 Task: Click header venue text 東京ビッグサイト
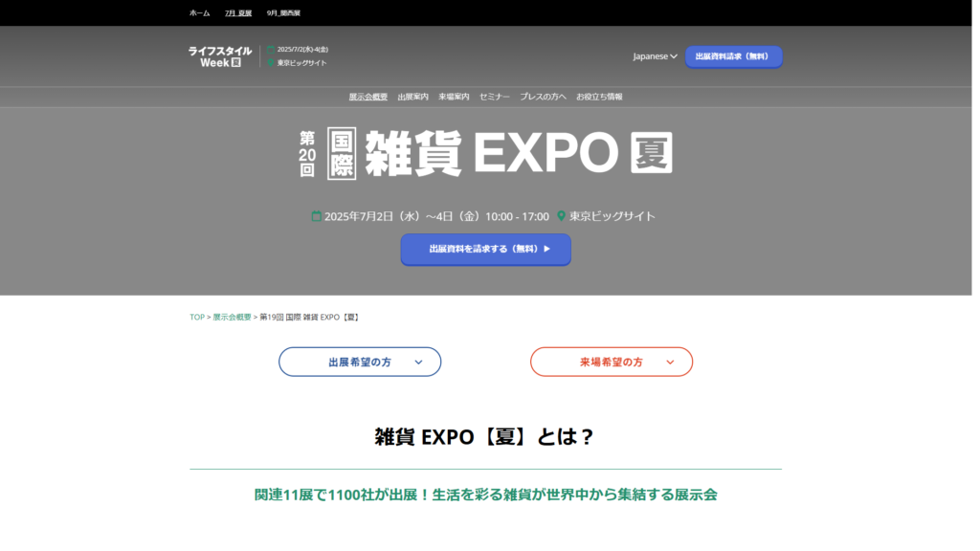301,63
